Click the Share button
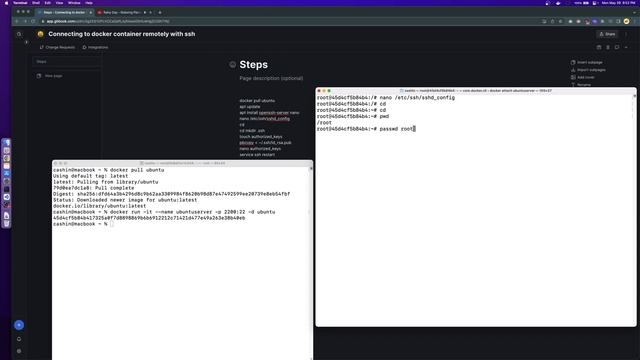The image size is (640, 360). pyautogui.click(x=607, y=34)
